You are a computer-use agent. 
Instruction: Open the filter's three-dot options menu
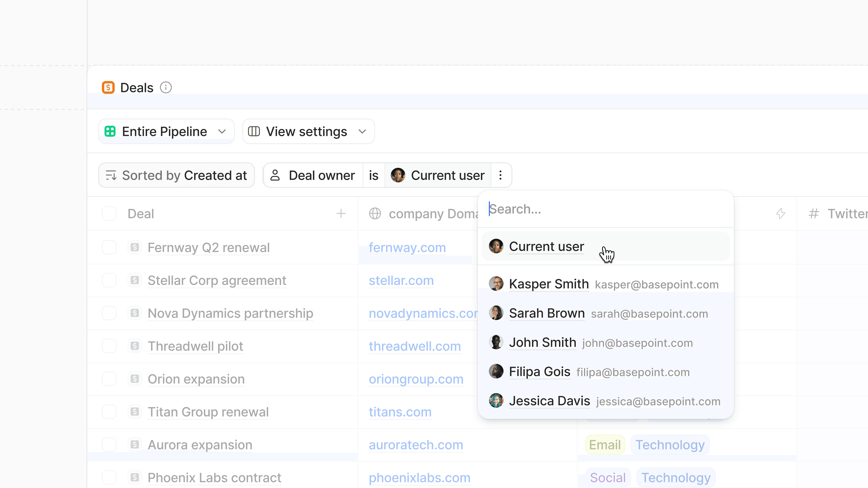[500, 175]
